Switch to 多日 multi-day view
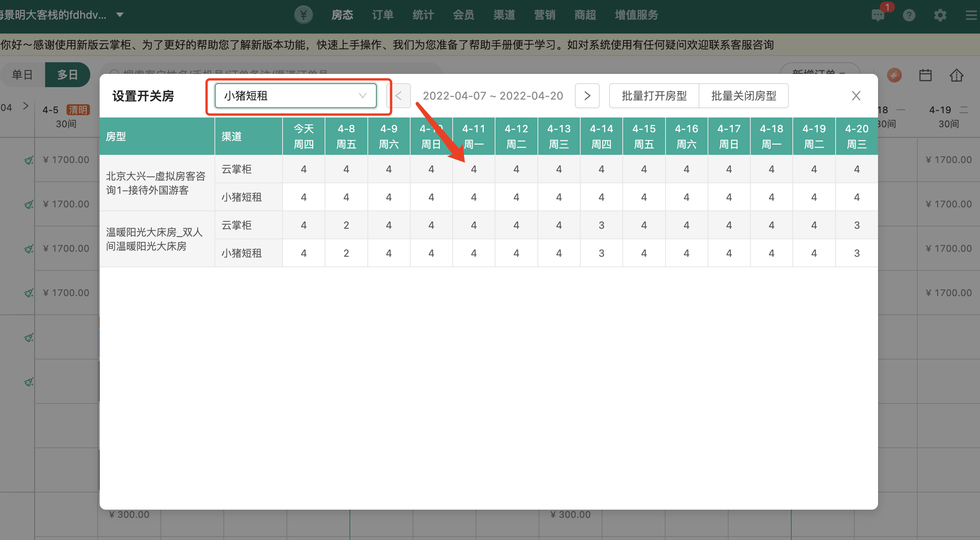This screenshot has width=980, height=540. click(x=68, y=74)
